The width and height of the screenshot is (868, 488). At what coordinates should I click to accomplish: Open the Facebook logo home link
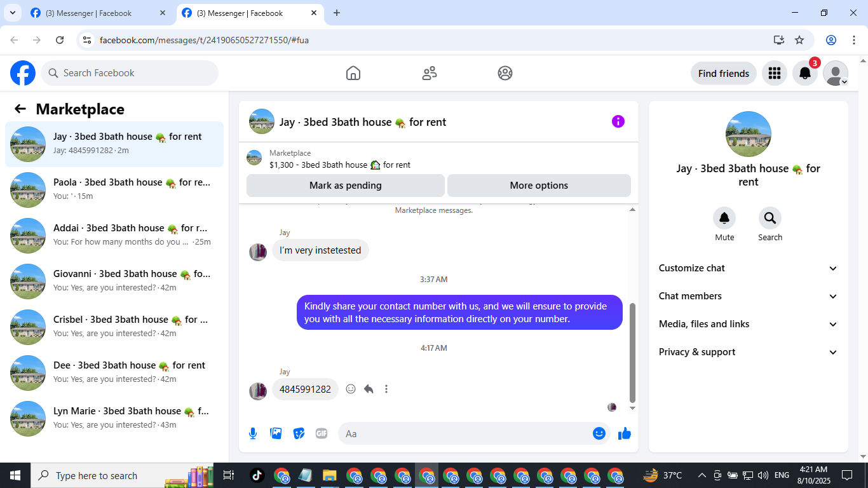pos(23,73)
